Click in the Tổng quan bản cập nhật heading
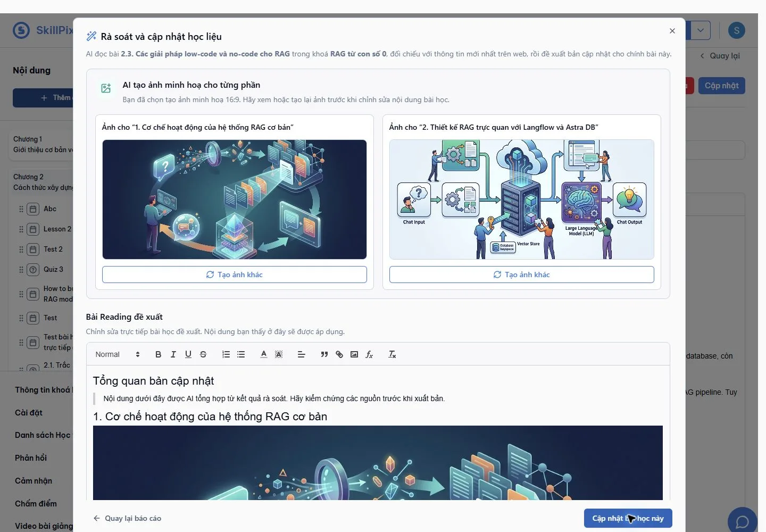The height and width of the screenshot is (532, 766). click(x=153, y=381)
